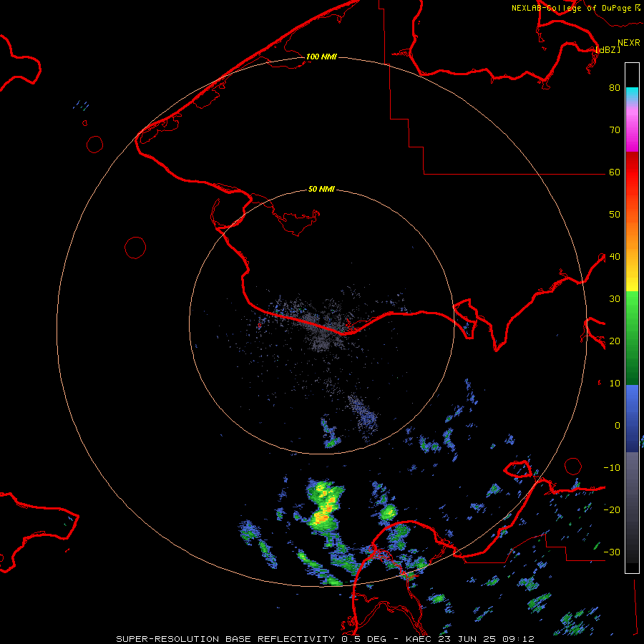This screenshot has height=644, width=644.
Task: Click the 40 value on the color scale
Action: (615, 256)
